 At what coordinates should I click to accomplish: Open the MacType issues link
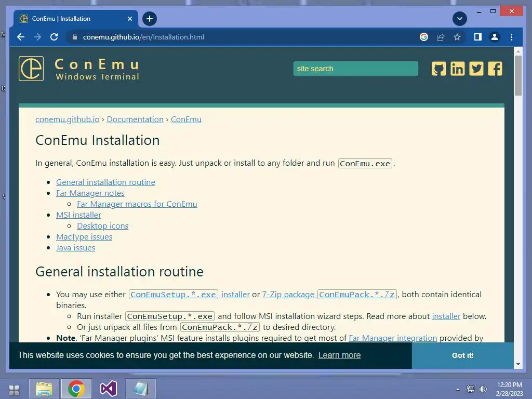click(x=84, y=236)
